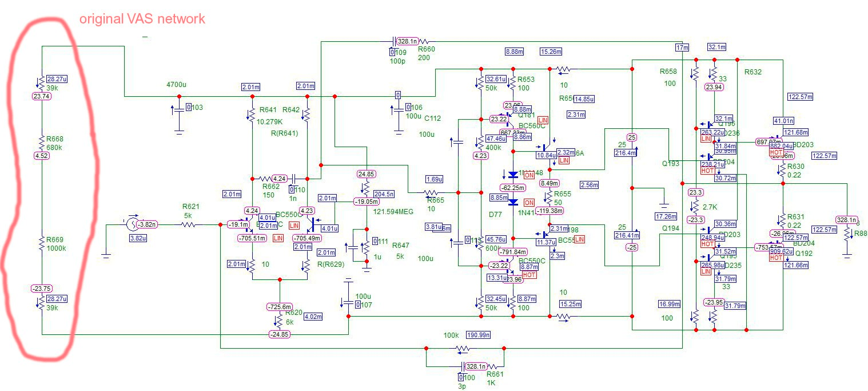Select the 8.49m current label above R655
Image resolution: width=868 pixels, height=391 pixels.
[x=550, y=183]
